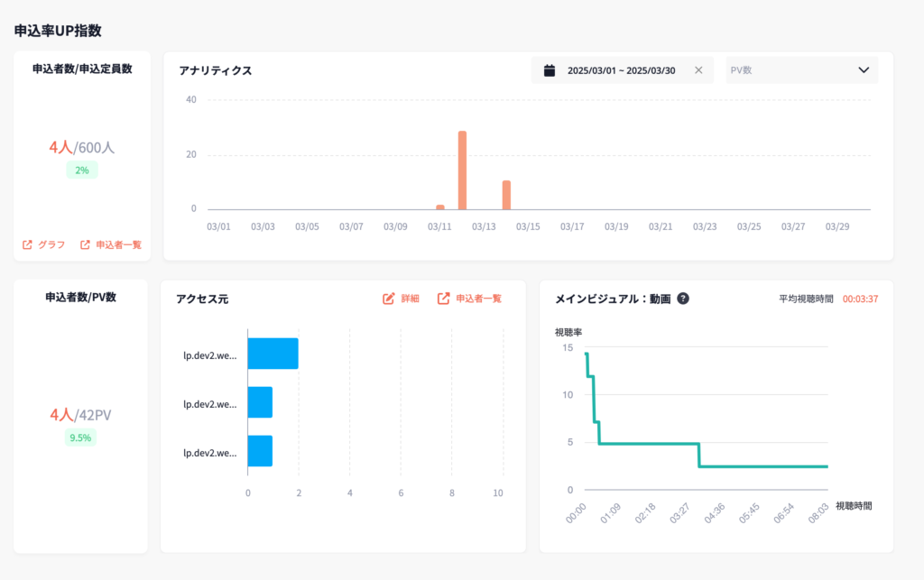Click external-link icon beside left 申込者一覧
This screenshot has height=580, width=924.
[x=86, y=244]
